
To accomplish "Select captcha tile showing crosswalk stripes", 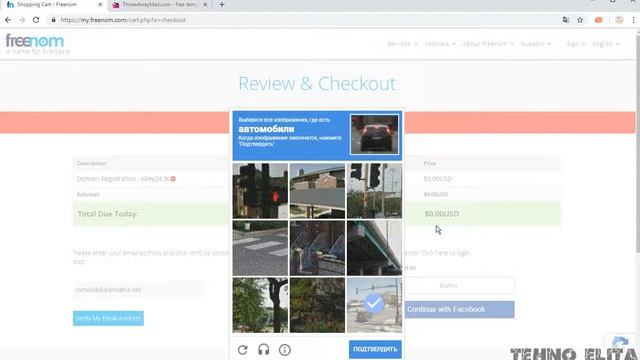I will [260, 248].
